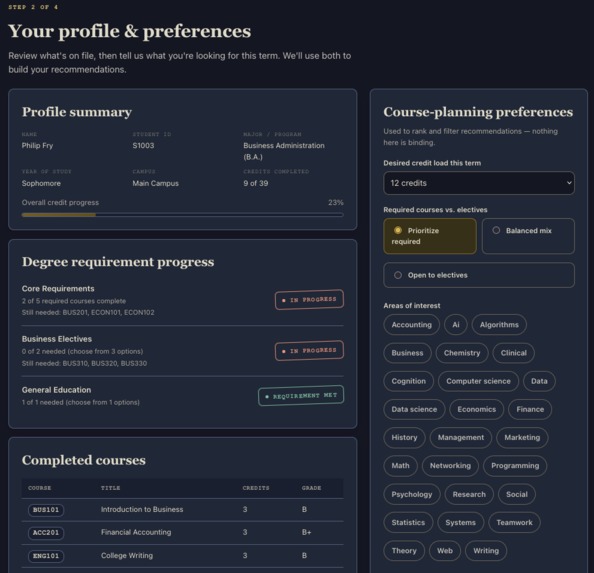Pick the Marketing interest chip

click(x=522, y=438)
